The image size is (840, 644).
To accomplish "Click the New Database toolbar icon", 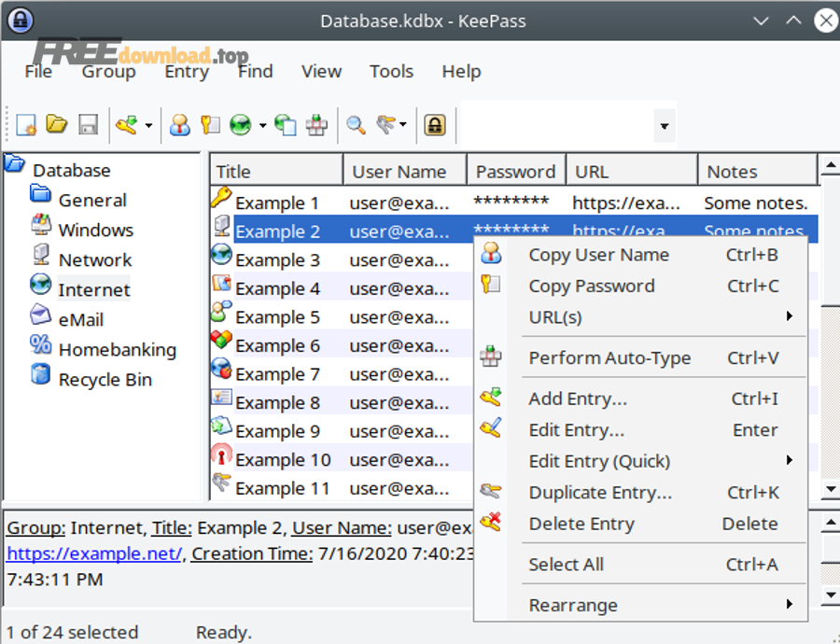I will [26, 125].
